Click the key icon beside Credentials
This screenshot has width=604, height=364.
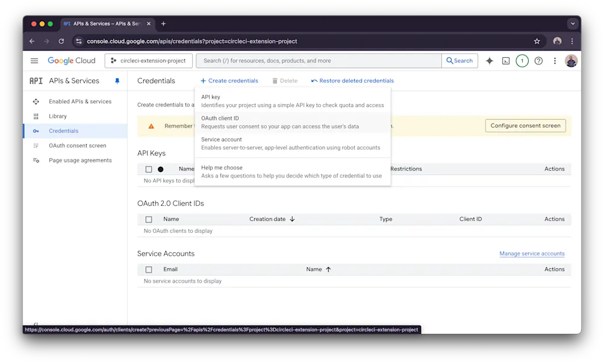36,131
